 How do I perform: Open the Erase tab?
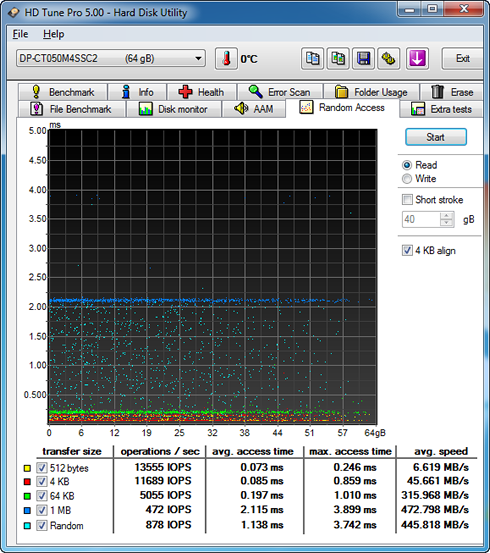[x=452, y=92]
